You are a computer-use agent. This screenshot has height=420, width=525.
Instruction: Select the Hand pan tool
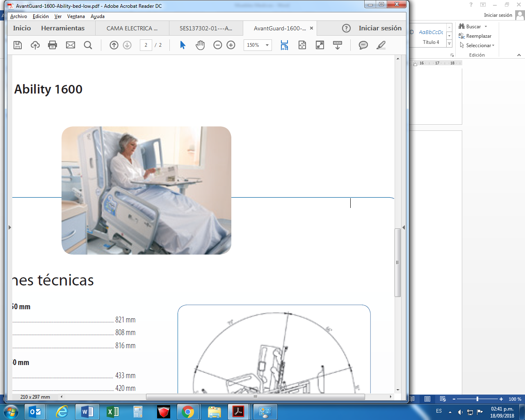200,45
